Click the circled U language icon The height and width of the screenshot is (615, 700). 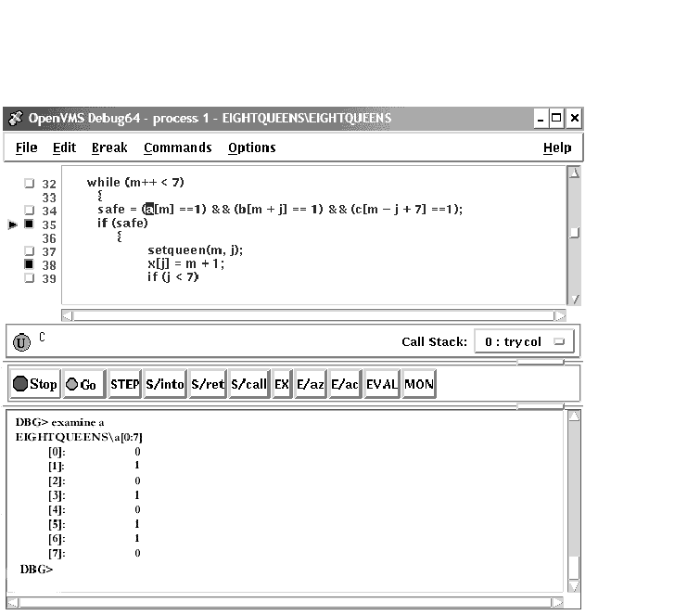[x=20, y=342]
